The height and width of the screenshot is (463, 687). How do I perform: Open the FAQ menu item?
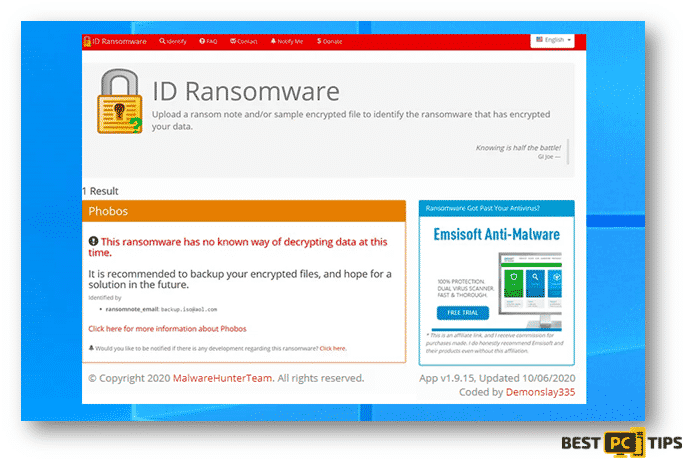point(208,41)
